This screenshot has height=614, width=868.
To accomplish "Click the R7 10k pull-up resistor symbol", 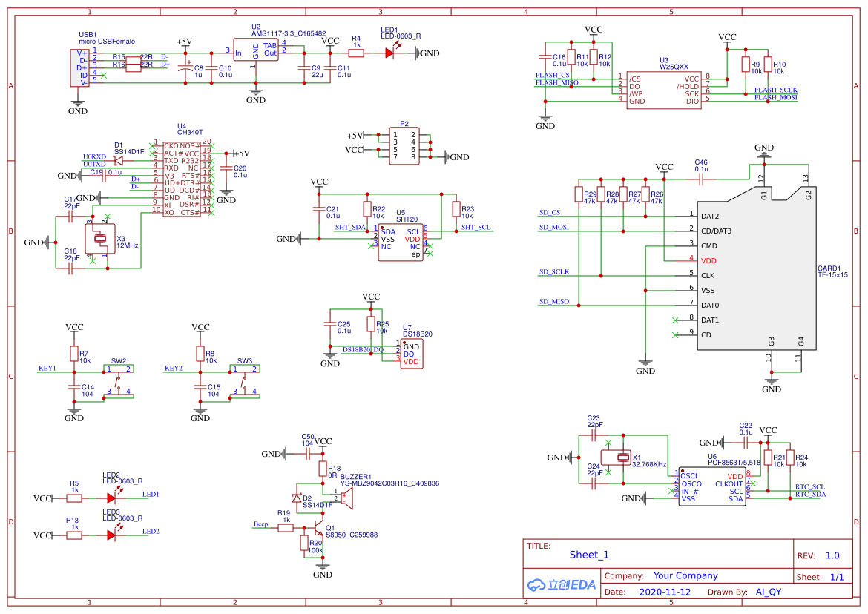I will [74, 354].
